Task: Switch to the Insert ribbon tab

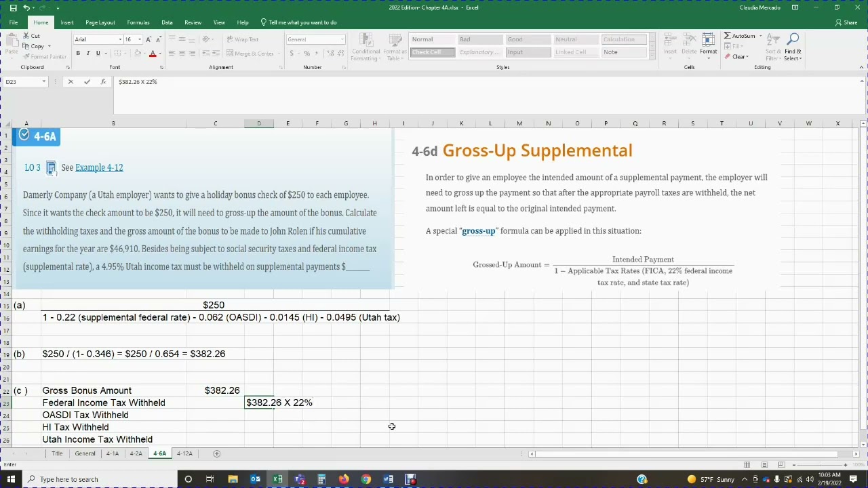Action: tap(67, 22)
